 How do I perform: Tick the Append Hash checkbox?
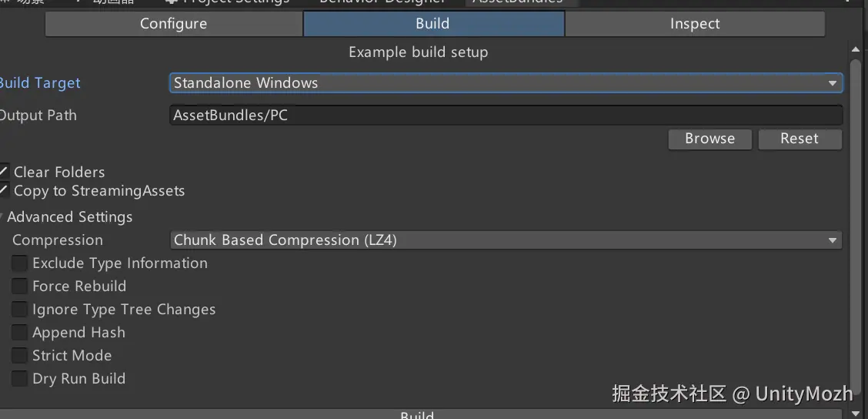coord(19,333)
